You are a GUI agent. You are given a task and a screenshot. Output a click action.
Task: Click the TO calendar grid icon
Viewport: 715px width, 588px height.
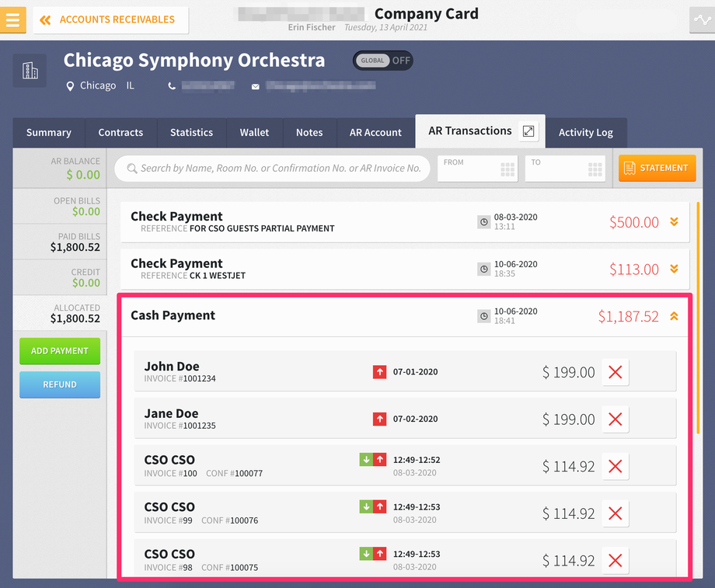pyautogui.click(x=595, y=169)
